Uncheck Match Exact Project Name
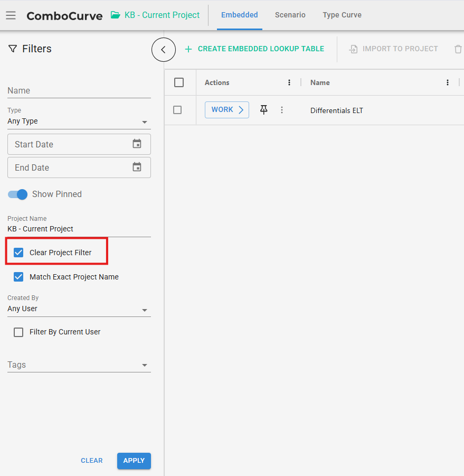The image size is (464, 476). 18,277
